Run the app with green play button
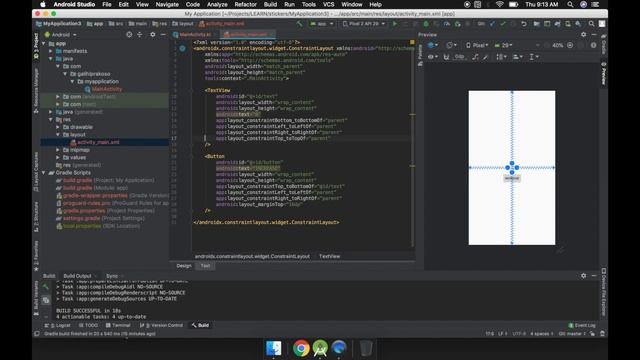The height and width of the screenshot is (360, 640). 395,24
